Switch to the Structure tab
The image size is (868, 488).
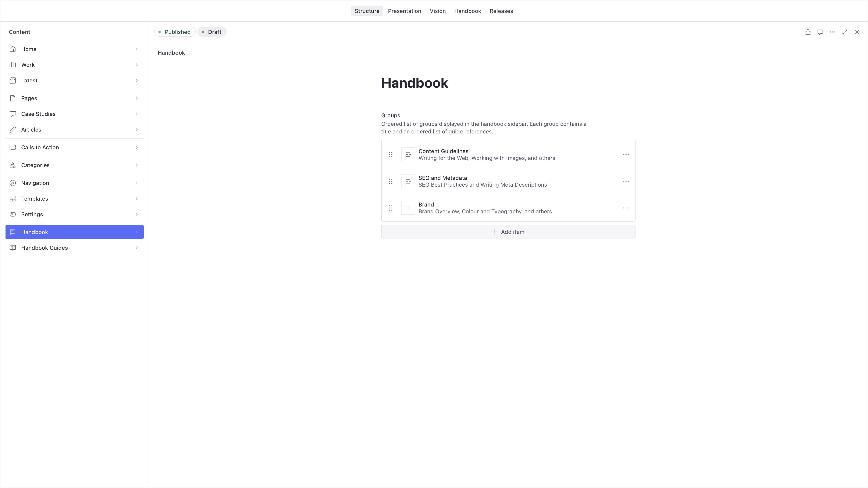point(367,11)
